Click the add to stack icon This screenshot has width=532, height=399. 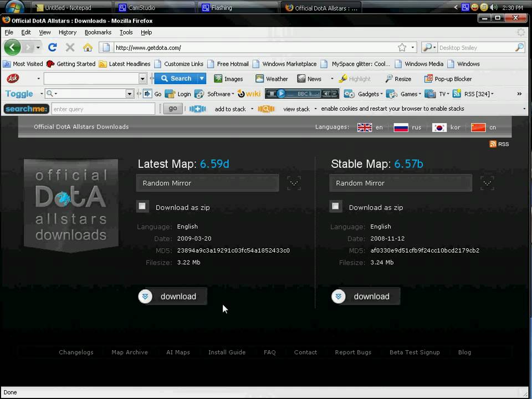click(197, 109)
